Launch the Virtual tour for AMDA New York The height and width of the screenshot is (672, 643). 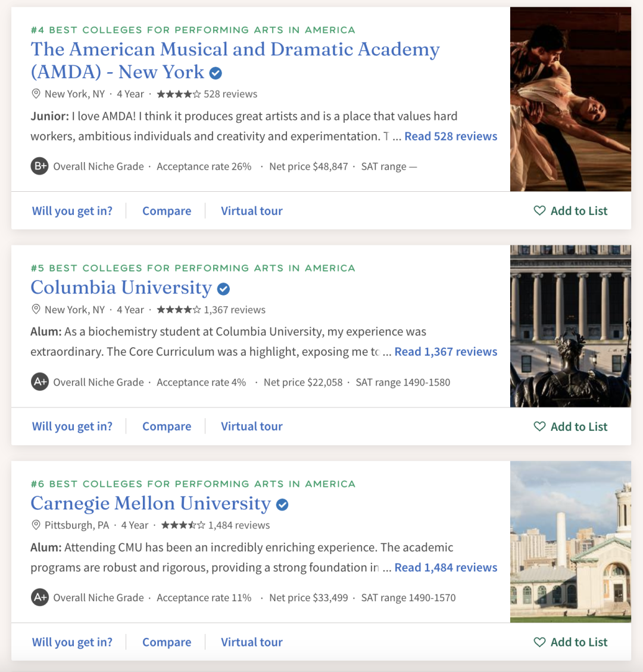click(251, 211)
